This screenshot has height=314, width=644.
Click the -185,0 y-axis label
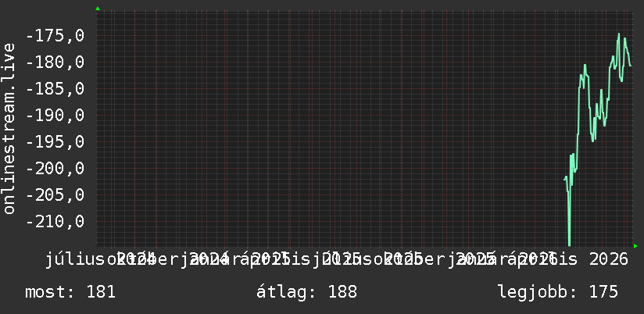pyautogui.click(x=55, y=89)
